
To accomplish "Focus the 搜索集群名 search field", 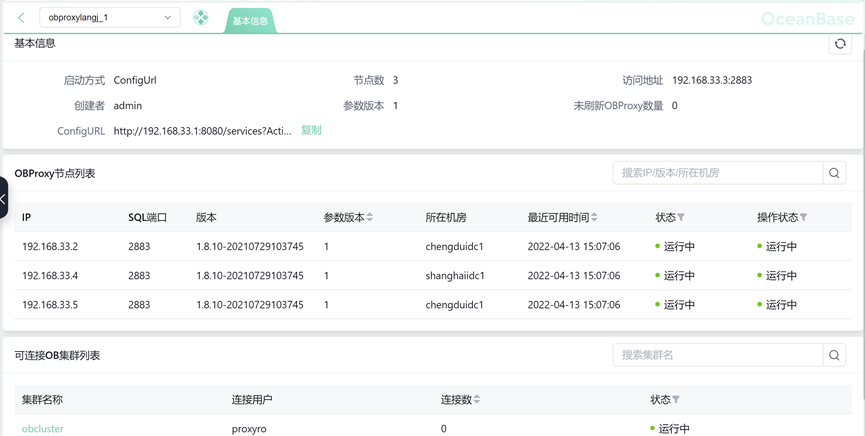I will (718, 355).
